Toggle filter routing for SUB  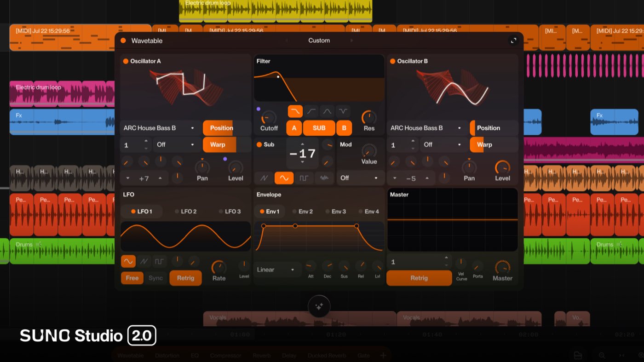(x=319, y=128)
